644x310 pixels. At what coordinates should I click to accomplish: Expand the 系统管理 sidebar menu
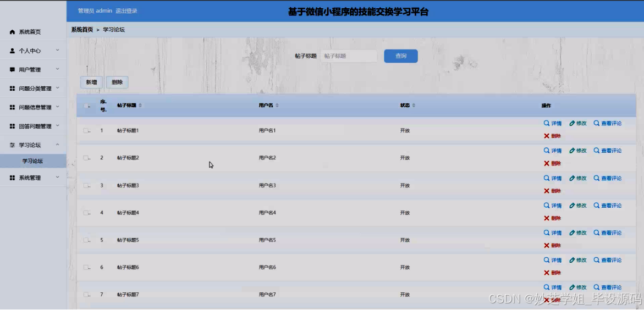(33, 178)
